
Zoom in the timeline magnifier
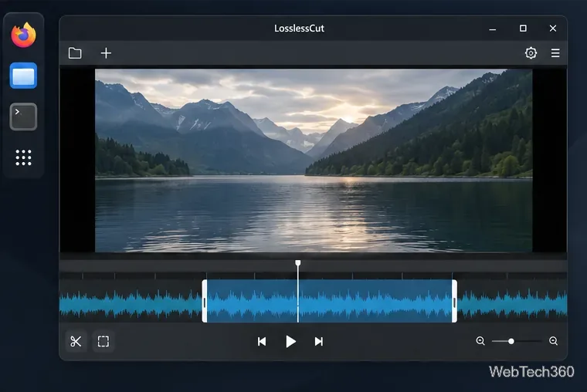click(x=553, y=341)
